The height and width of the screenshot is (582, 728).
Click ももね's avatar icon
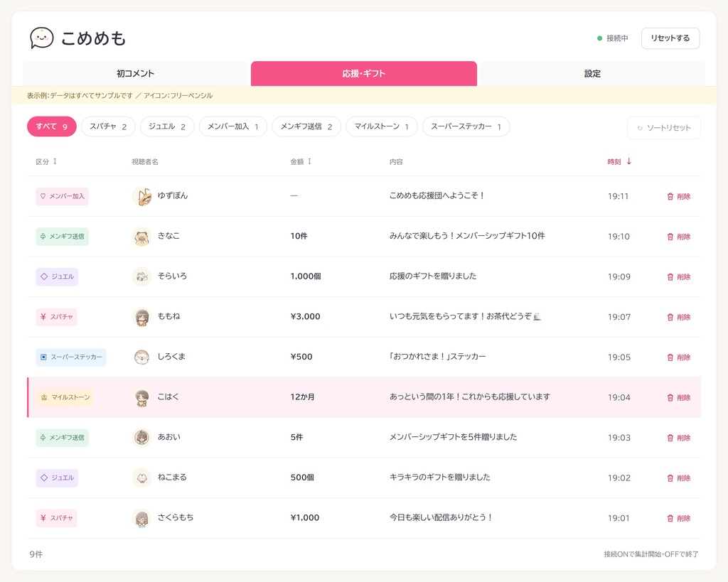142,316
